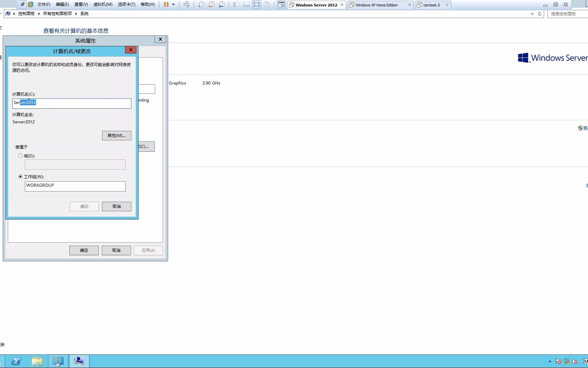Click the system icon in address bar
Image resolution: width=588 pixels, height=368 pixels.
8,14
